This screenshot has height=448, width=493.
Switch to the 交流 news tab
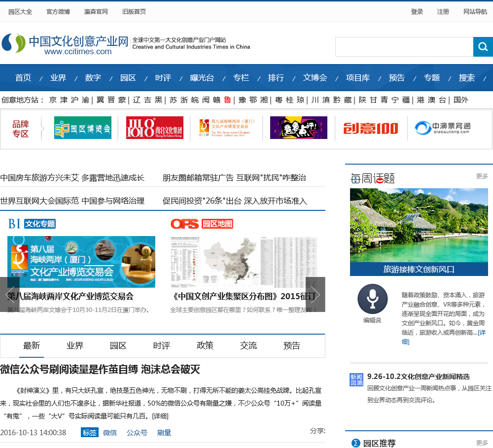click(248, 346)
